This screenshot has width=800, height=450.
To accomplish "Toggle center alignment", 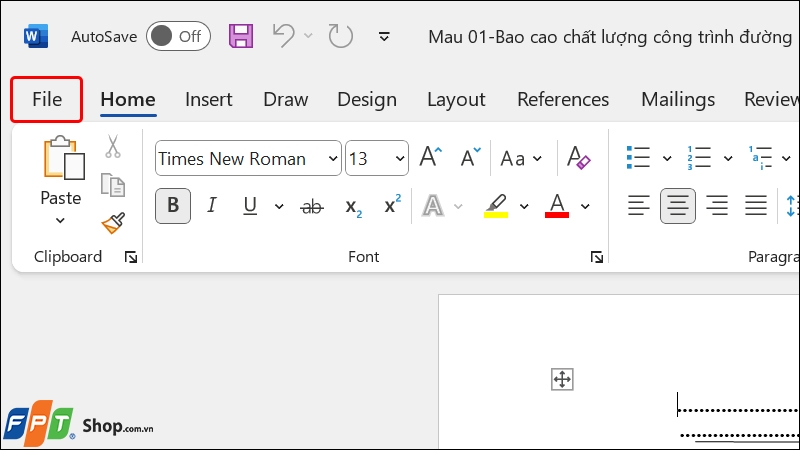I will (678, 206).
